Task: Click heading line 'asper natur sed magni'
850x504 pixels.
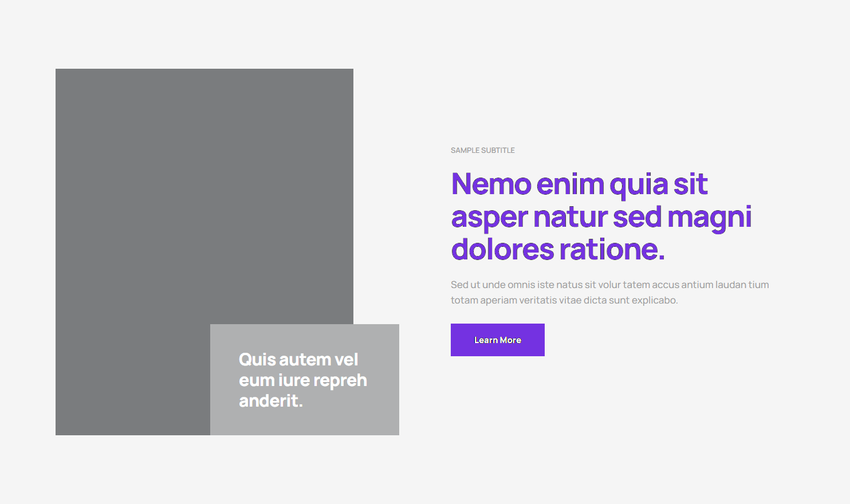Action: point(601,217)
